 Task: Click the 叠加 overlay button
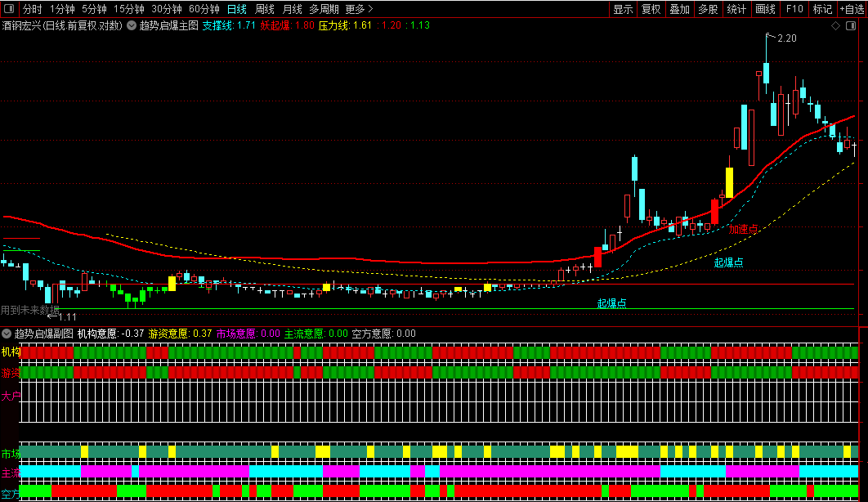tap(680, 10)
